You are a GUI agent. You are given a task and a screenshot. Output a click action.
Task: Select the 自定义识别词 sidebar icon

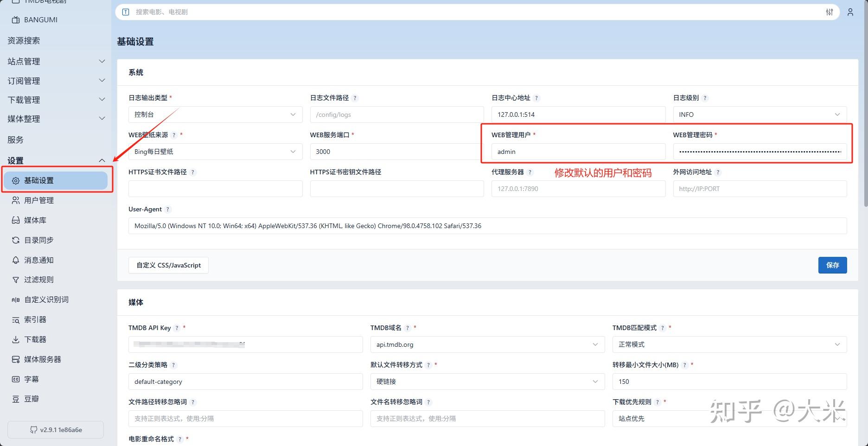click(16, 299)
